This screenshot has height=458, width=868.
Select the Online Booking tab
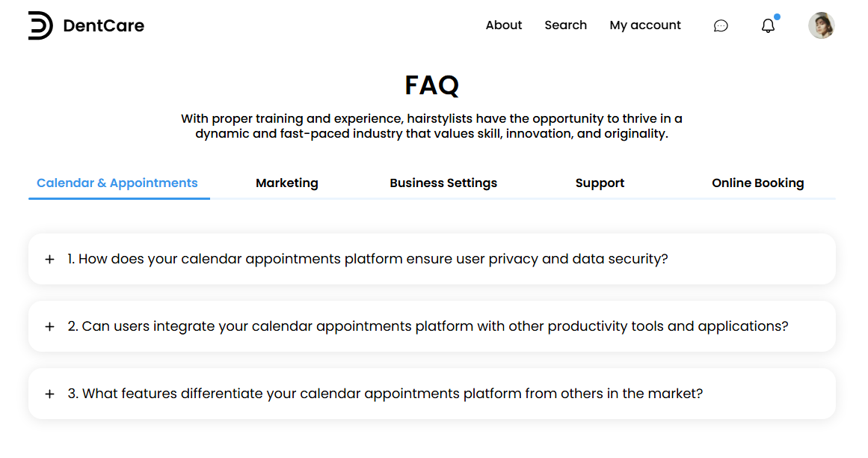point(757,183)
